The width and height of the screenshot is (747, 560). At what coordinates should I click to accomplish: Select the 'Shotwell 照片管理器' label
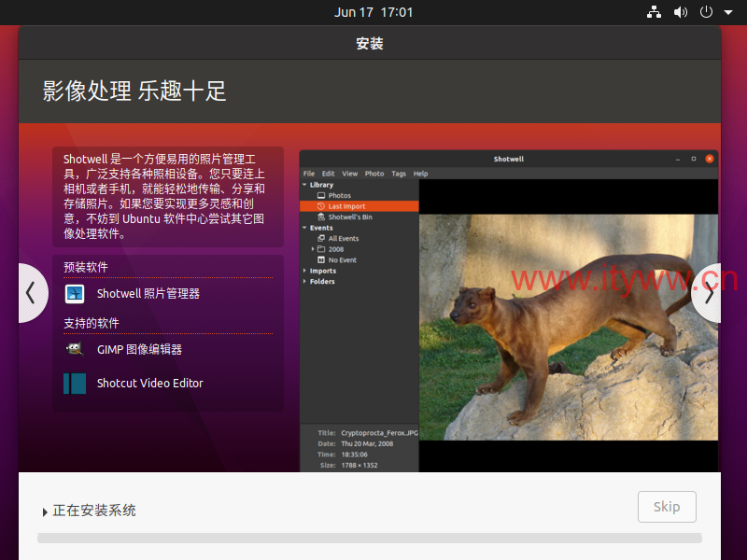(148, 294)
